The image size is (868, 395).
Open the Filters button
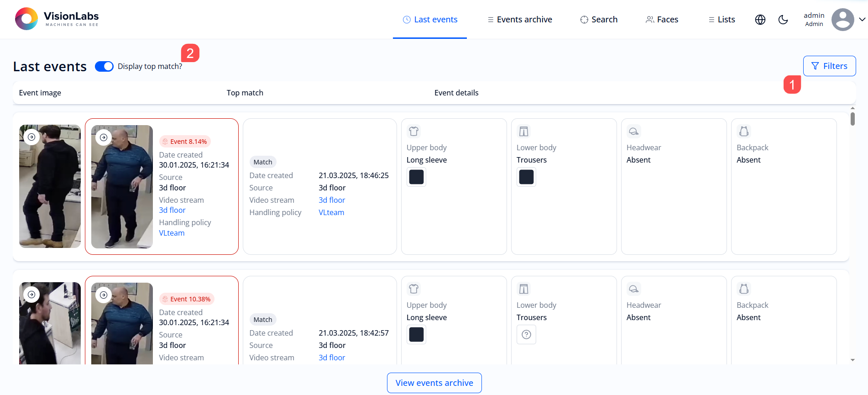(829, 66)
